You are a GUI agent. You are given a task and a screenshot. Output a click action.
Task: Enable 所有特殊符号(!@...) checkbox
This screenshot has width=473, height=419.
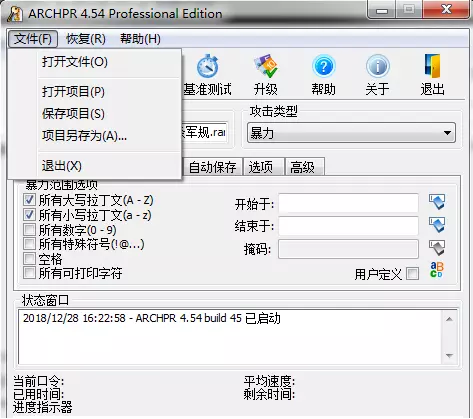click(x=29, y=244)
